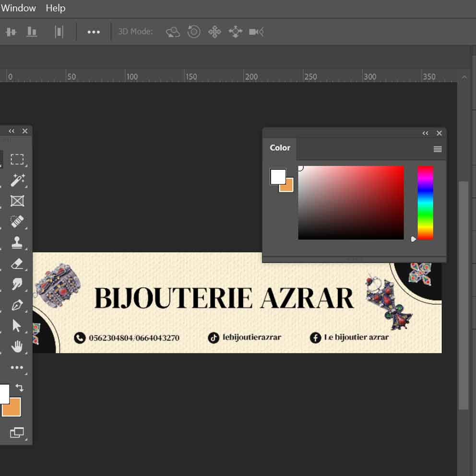The image size is (476, 476).
Task: Click the Color panel tab
Action: (280, 148)
